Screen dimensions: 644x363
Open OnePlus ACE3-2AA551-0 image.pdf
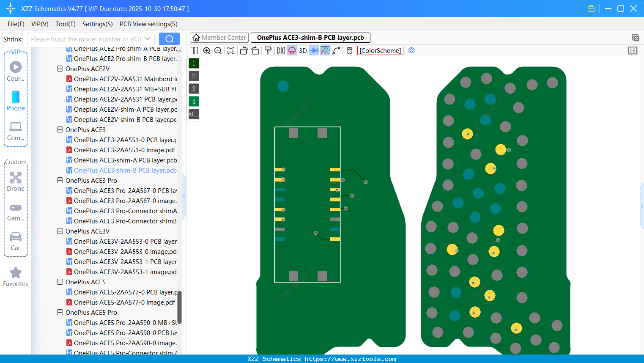pos(121,150)
